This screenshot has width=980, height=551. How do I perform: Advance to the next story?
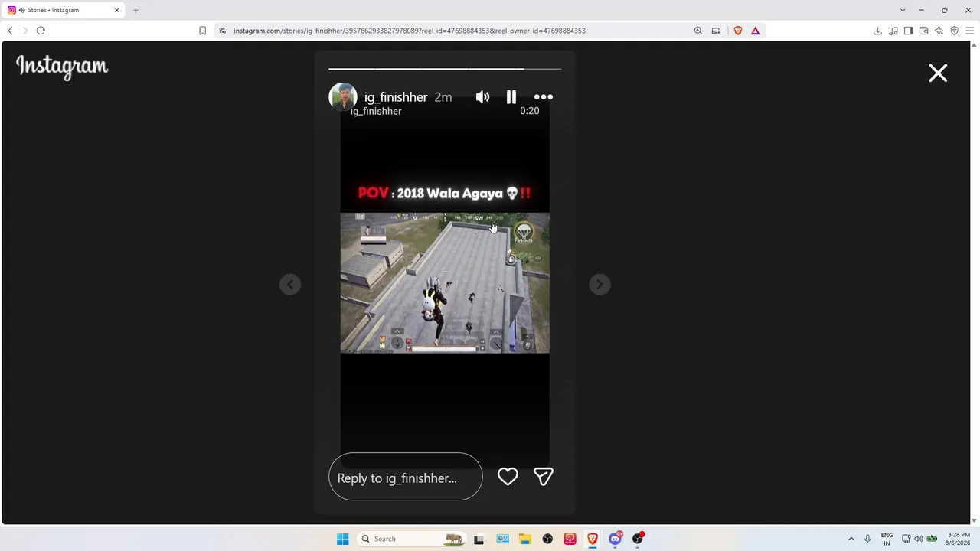[x=599, y=285]
